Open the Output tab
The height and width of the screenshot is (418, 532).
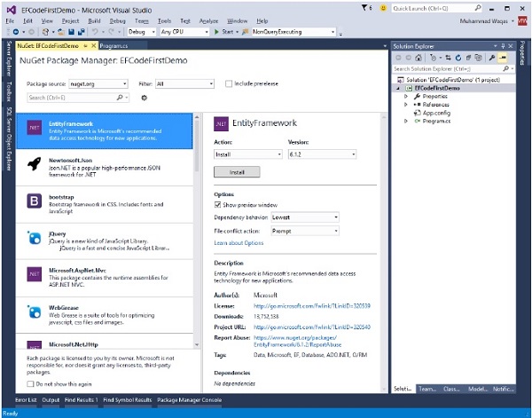click(x=51, y=400)
